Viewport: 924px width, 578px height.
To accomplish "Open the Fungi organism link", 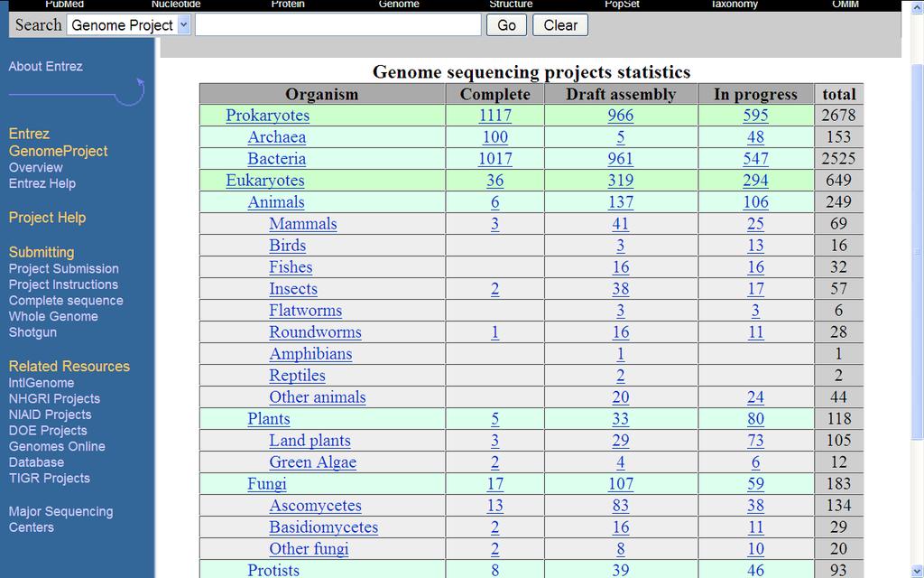I will tap(266, 484).
